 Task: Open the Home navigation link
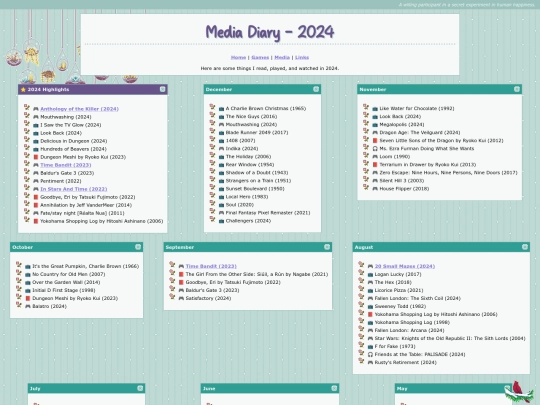(238, 58)
